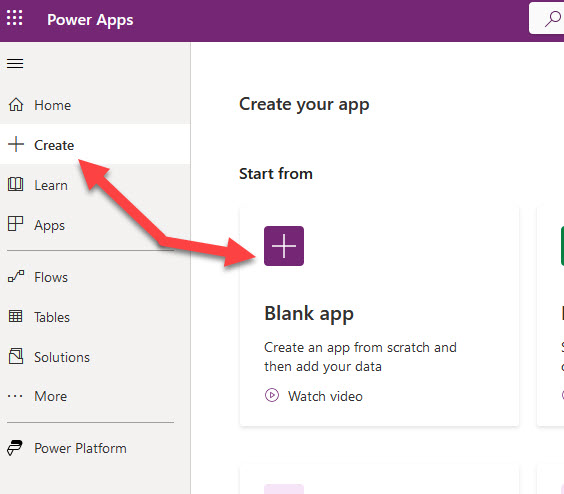This screenshot has width=564, height=494.
Task: Click the Tables grid icon
Action: tap(15, 317)
